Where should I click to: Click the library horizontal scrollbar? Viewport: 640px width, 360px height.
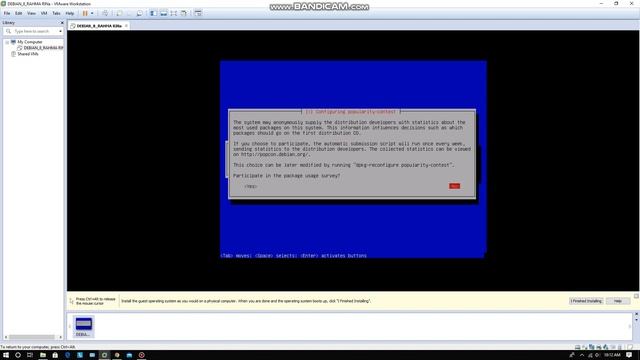(32, 337)
